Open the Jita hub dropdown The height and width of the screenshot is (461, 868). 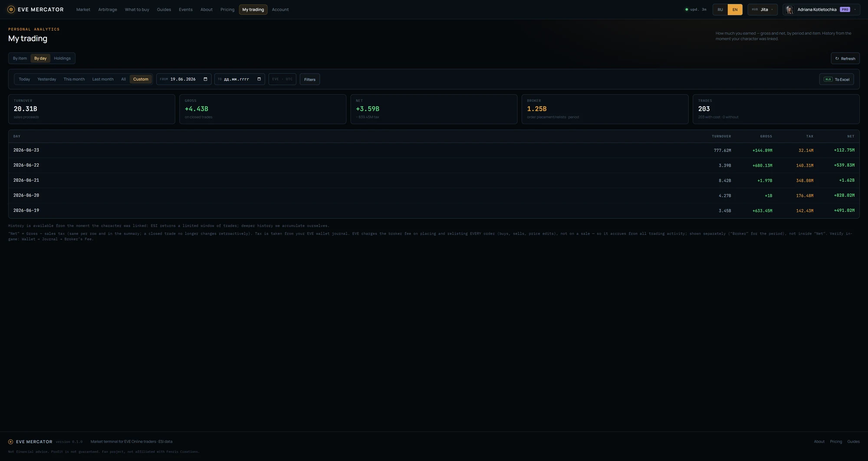(x=763, y=10)
